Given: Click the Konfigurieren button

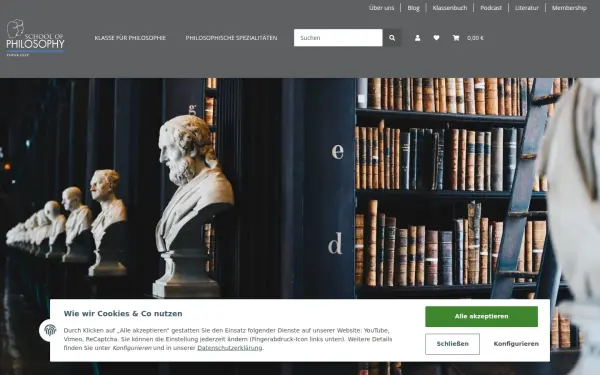Looking at the screenshot, I should tap(516, 344).
